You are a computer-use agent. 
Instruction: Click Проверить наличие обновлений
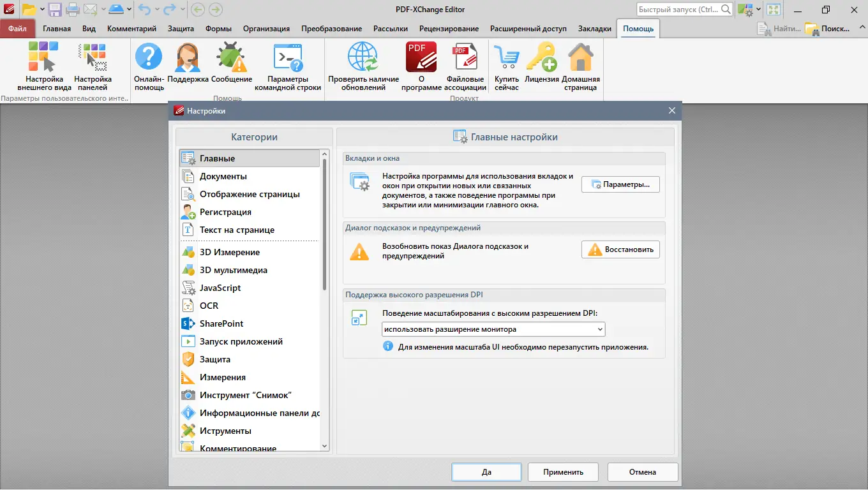tap(363, 66)
